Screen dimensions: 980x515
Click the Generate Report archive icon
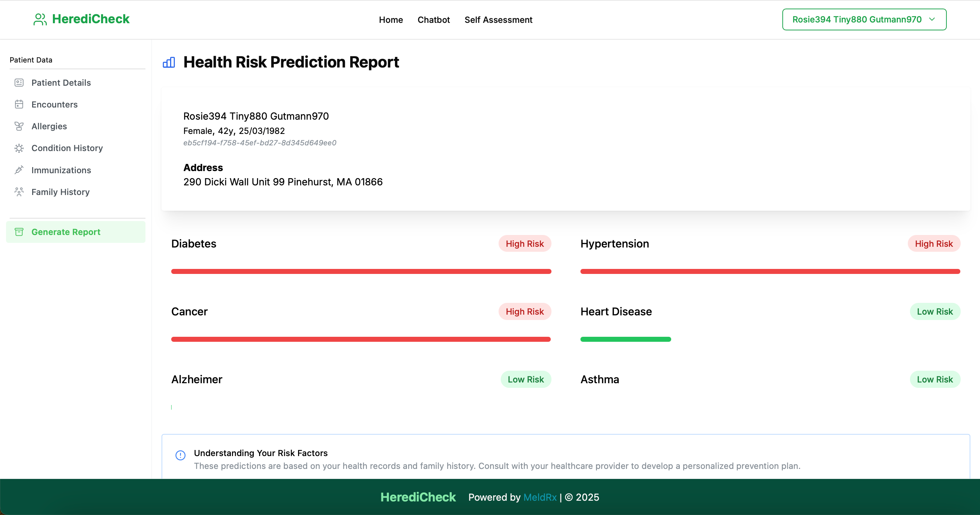pyautogui.click(x=19, y=232)
